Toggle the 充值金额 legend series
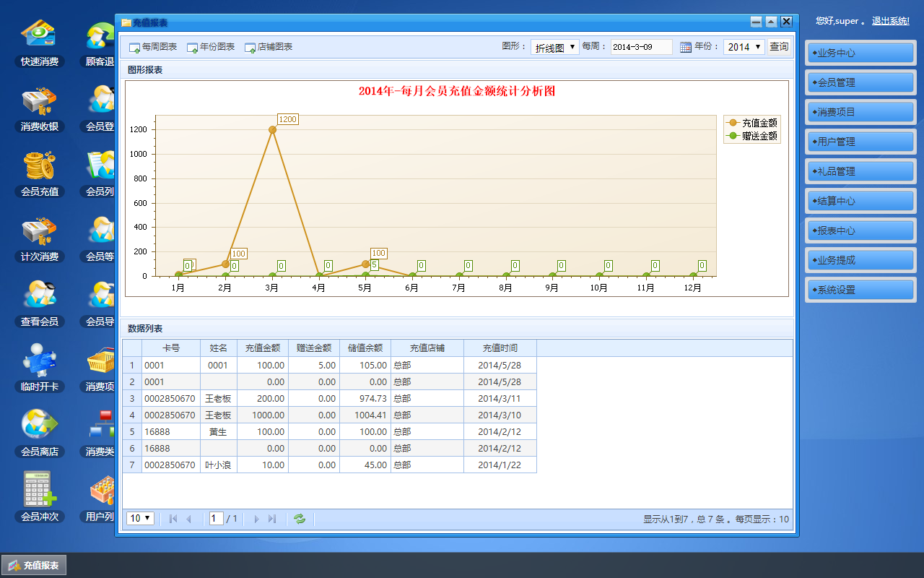The image size is (924, 578). pyautogui.click(x=751, y=123)
